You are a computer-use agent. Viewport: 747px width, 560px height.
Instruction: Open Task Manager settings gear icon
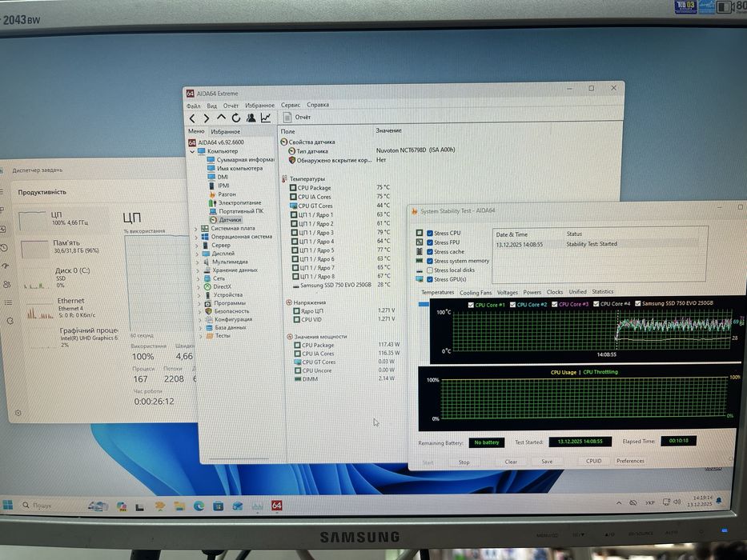pos(18,413)
